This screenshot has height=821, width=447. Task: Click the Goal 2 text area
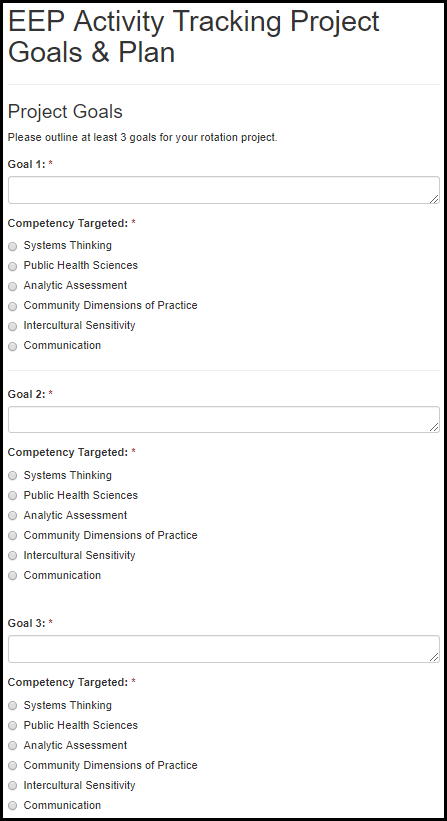tap(224, 419)
